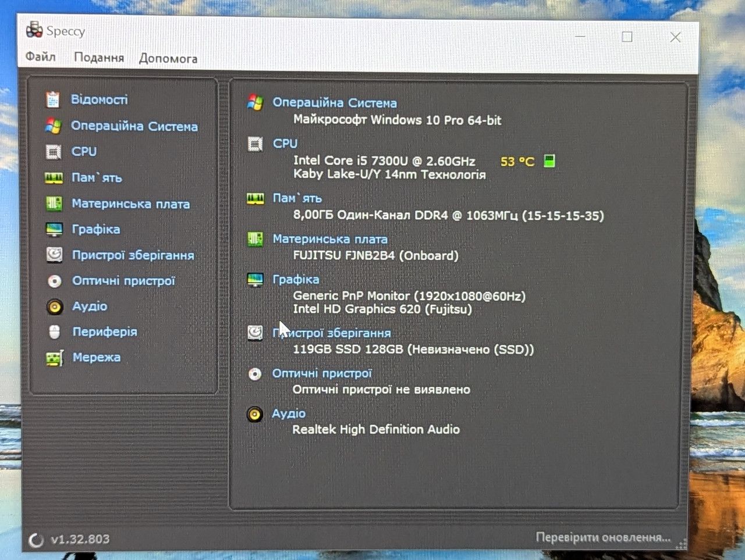Click the monitor icon in summary panel

pos(255,280)
